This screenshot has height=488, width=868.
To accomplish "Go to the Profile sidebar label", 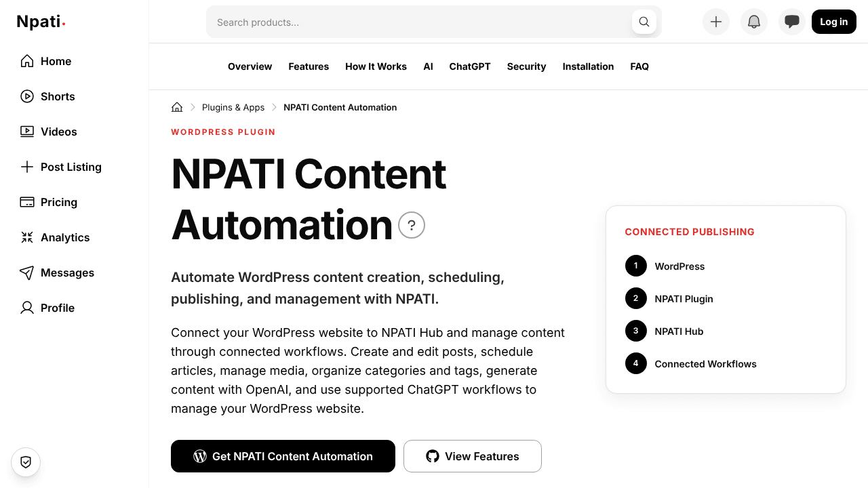I will [58, 308].
